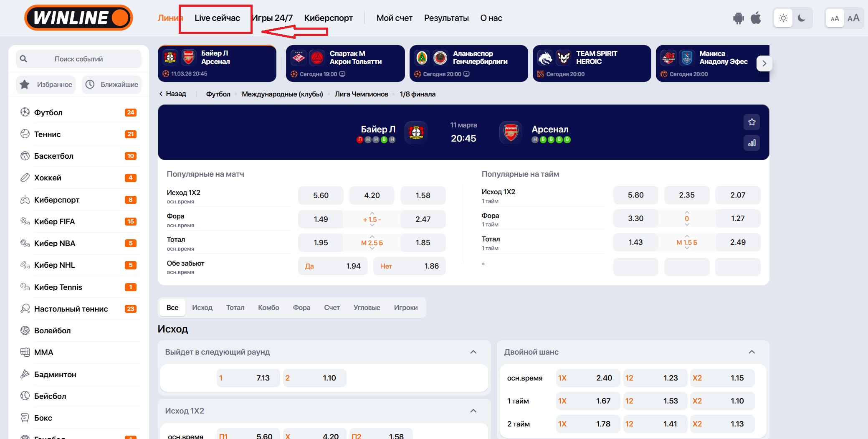Collapse the Исход 1Х2 section
Viewport: 868px width, 439px height.
tap(473, 411)
